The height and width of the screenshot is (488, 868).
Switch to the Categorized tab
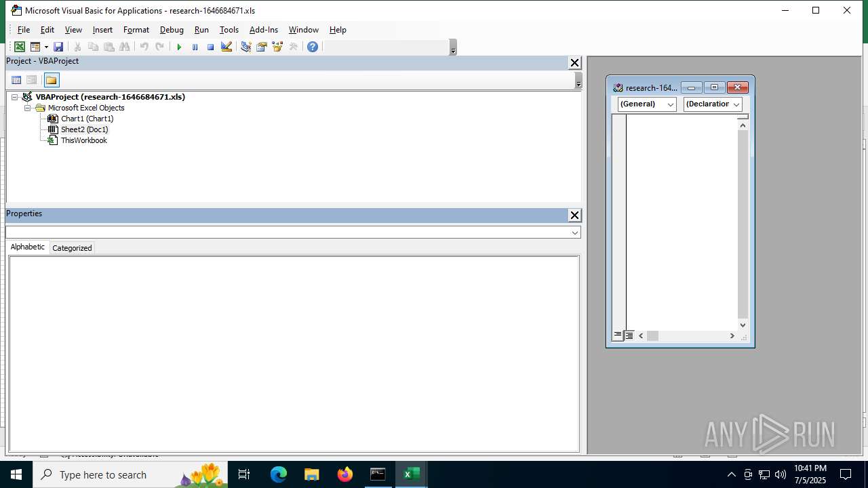(x=72, y=248)
